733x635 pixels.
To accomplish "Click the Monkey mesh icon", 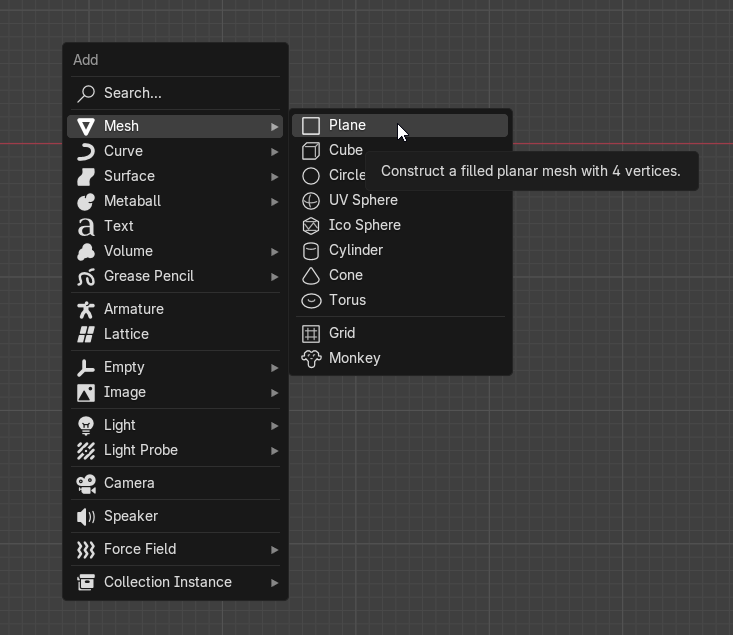I will tap(311, 358).
